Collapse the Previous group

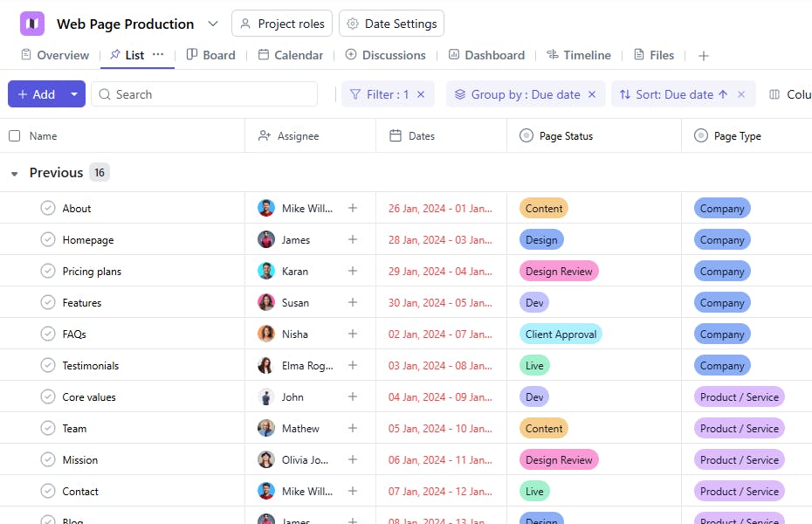pos(14,174)
